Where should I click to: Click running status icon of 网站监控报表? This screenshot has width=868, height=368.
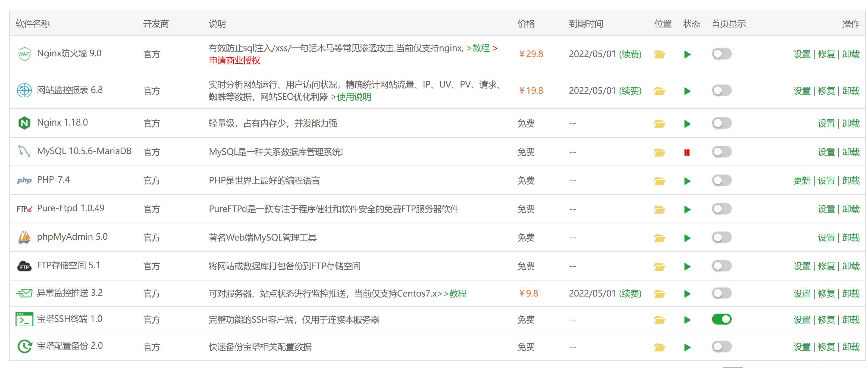(x=687, y=91)
